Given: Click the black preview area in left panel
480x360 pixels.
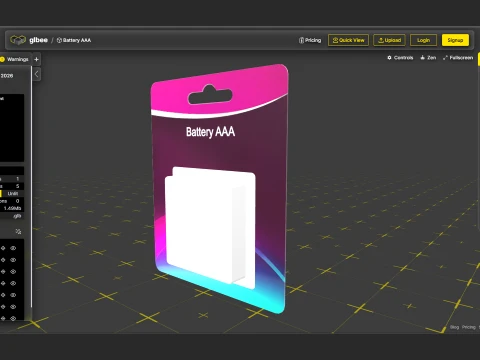Looking at the screenshot, I should (12, 128).
